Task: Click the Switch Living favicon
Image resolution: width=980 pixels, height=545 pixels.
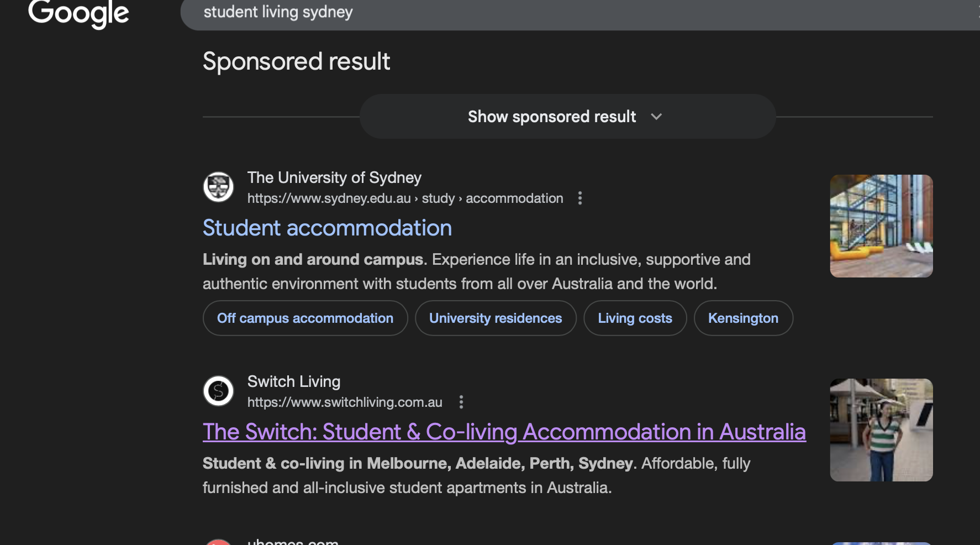Action: pyautogui.click(x=218, y=391)
